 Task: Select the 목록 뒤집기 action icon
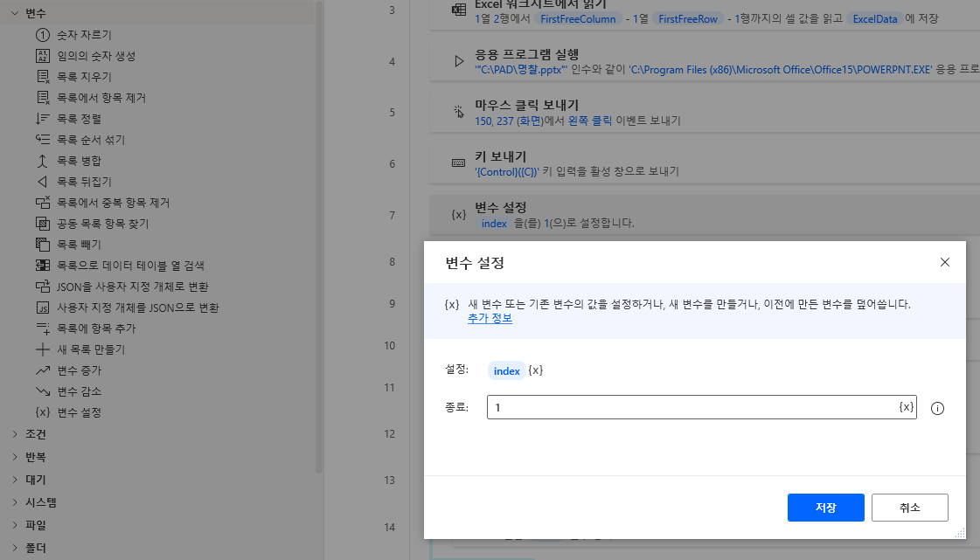point(43,182)
